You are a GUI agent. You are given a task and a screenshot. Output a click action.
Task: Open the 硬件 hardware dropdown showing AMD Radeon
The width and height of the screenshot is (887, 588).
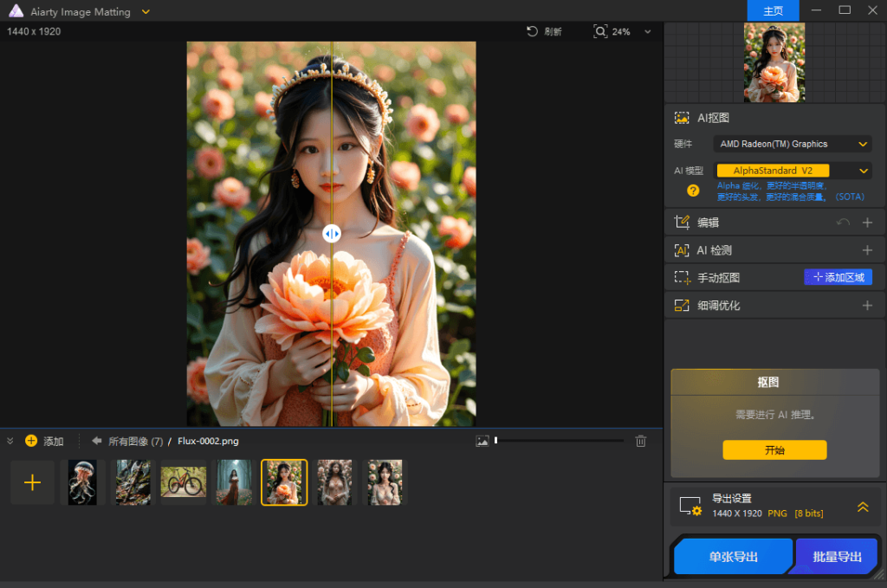(x=791, y=144)
